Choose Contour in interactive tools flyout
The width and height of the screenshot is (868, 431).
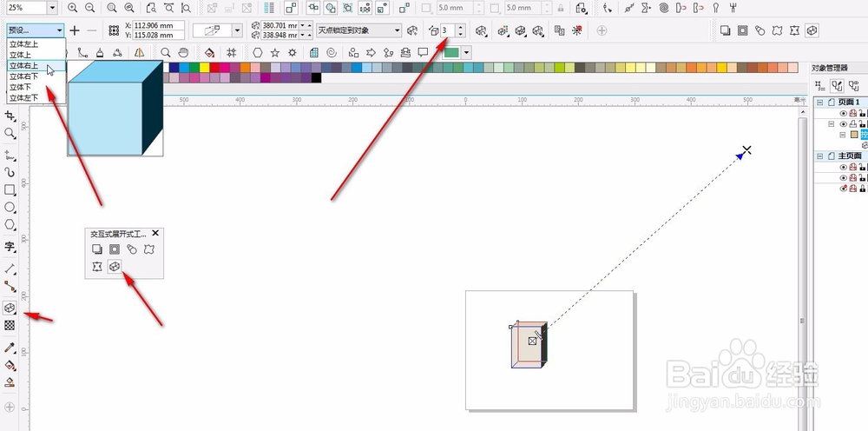[115, 250]
